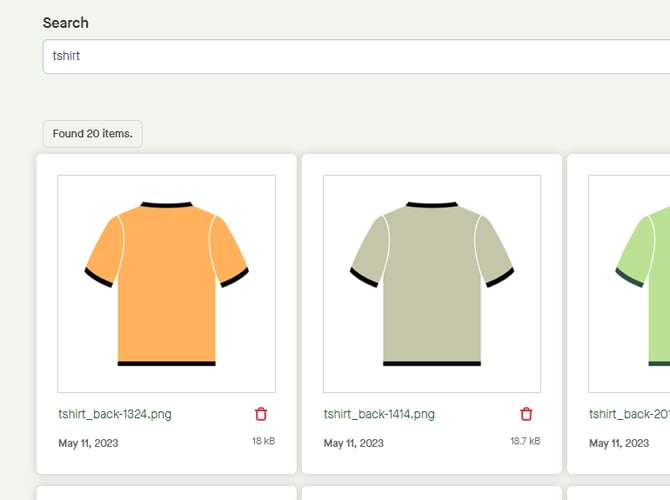The image size is (670, 500).
Task: Open the orange t-shirt thumbnail
Action: (x=166, y=284)
